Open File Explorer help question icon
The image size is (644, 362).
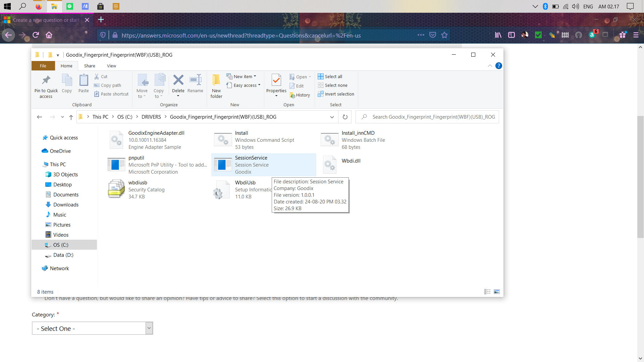click(499, 66)
